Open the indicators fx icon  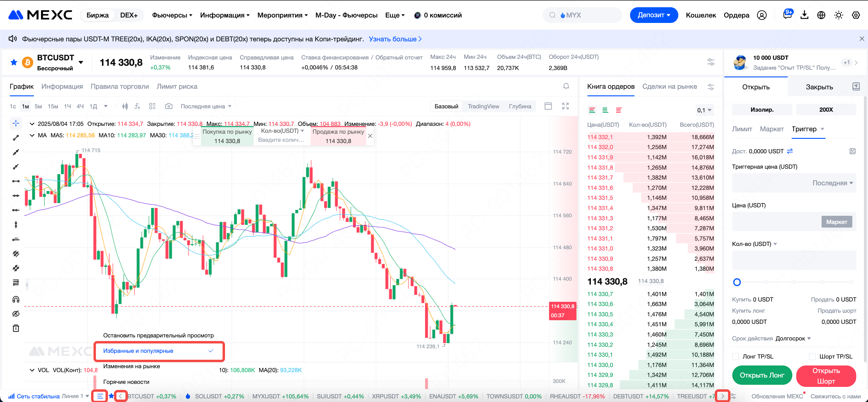click(x=137, y=106)
